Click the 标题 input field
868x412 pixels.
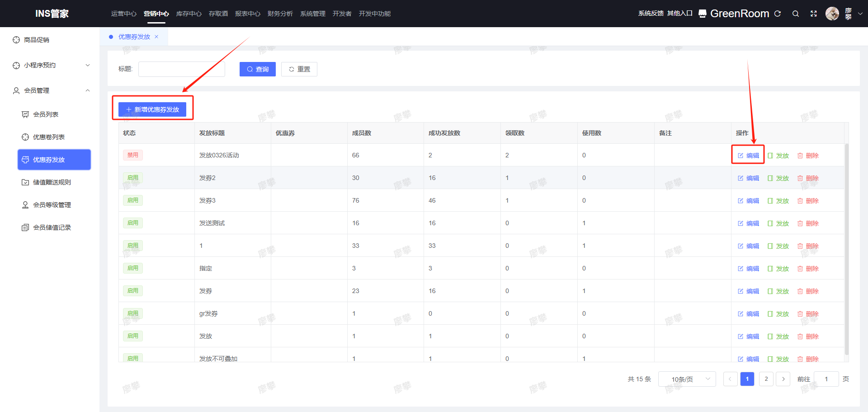tap(181, 69)
